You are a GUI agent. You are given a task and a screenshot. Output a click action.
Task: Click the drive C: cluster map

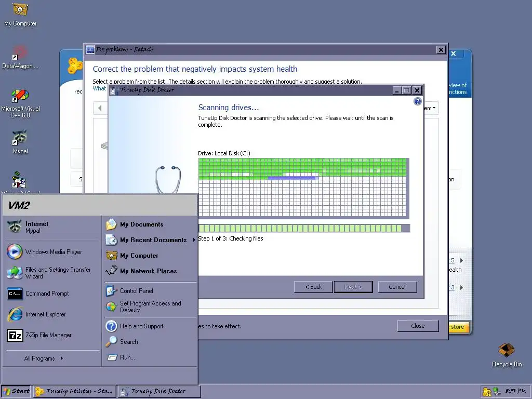pos(303,188)
